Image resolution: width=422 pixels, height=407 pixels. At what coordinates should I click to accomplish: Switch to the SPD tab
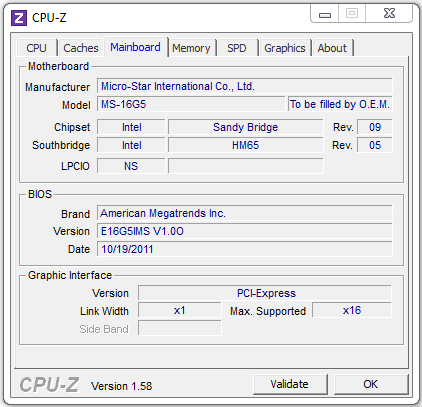[237, 48]
